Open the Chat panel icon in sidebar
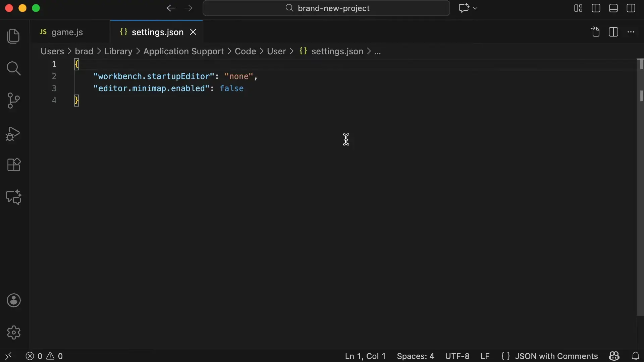The height and width of the screenshot is (362, 644). tap(13, 197)
